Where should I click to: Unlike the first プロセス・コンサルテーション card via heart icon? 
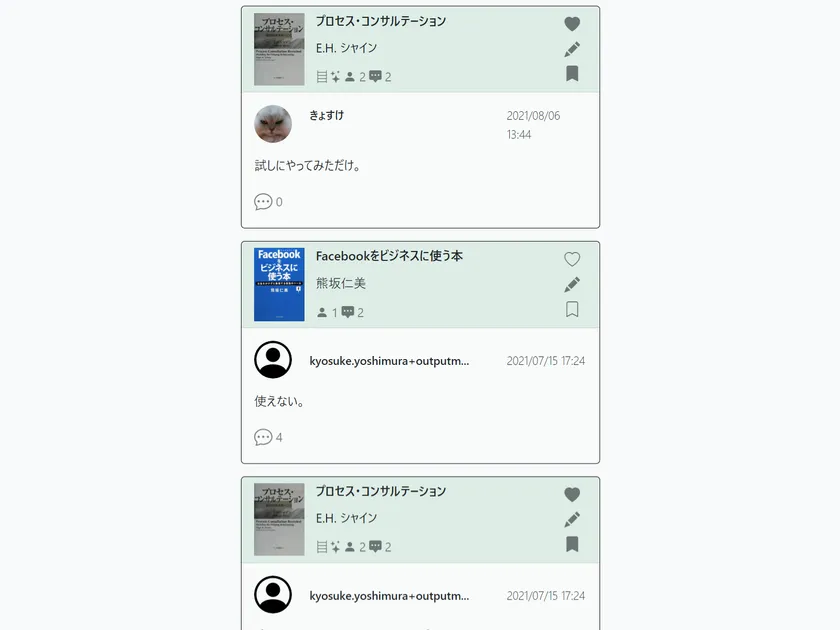tap(572, 24)
